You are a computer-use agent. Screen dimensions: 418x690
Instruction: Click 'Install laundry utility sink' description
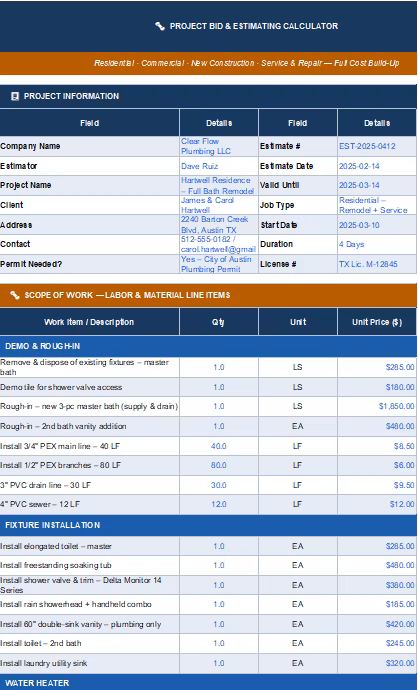pyautogui.click(x=44, y=663)
